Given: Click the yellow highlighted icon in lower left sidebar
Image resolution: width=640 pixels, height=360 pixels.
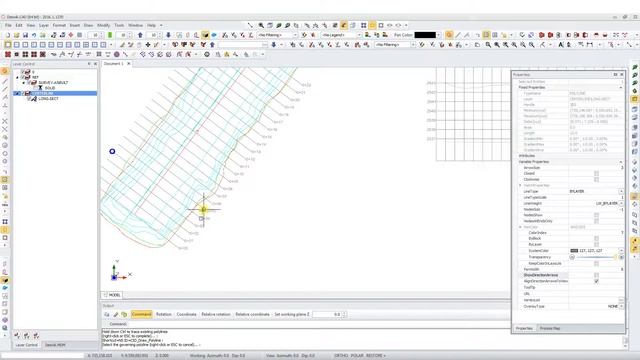Looking at the screenshot, I should [5, 280].
